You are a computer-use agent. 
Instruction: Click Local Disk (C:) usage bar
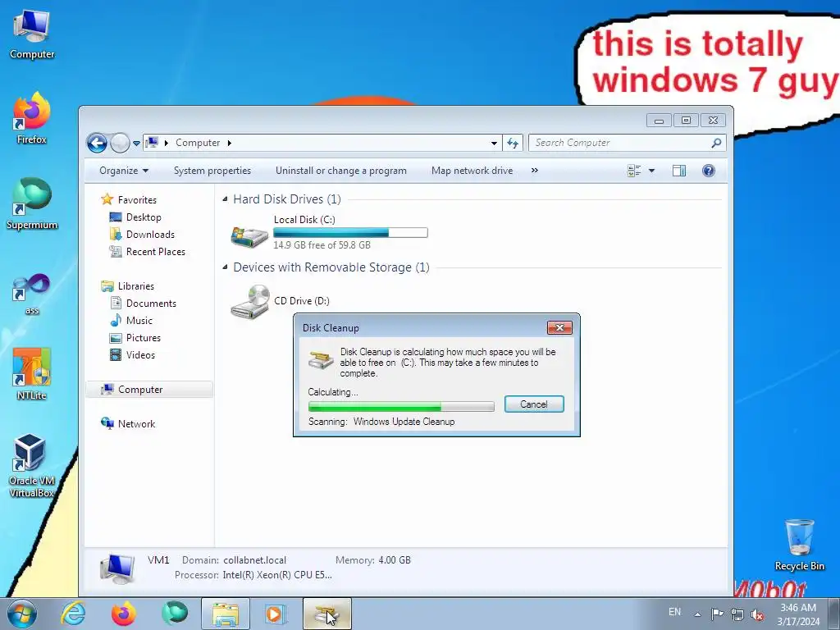350,232
